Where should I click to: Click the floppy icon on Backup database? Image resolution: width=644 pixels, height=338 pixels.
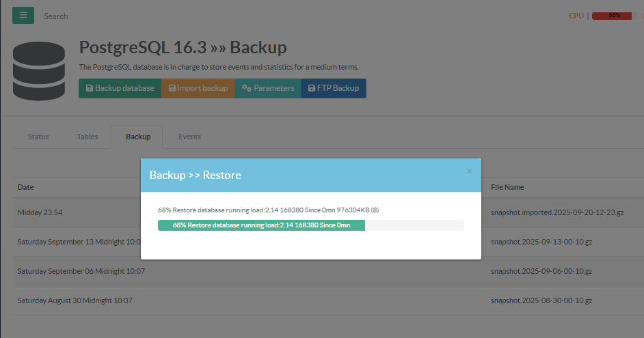coord(89,88)
